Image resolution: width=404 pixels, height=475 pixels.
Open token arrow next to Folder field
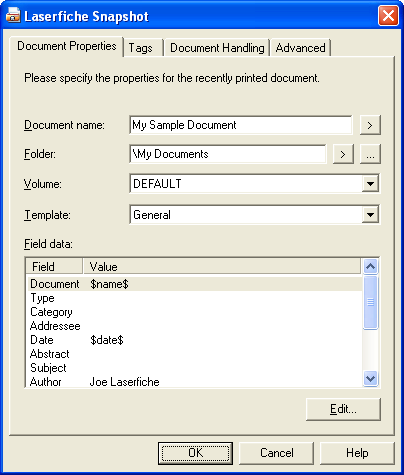click(343, 154)
